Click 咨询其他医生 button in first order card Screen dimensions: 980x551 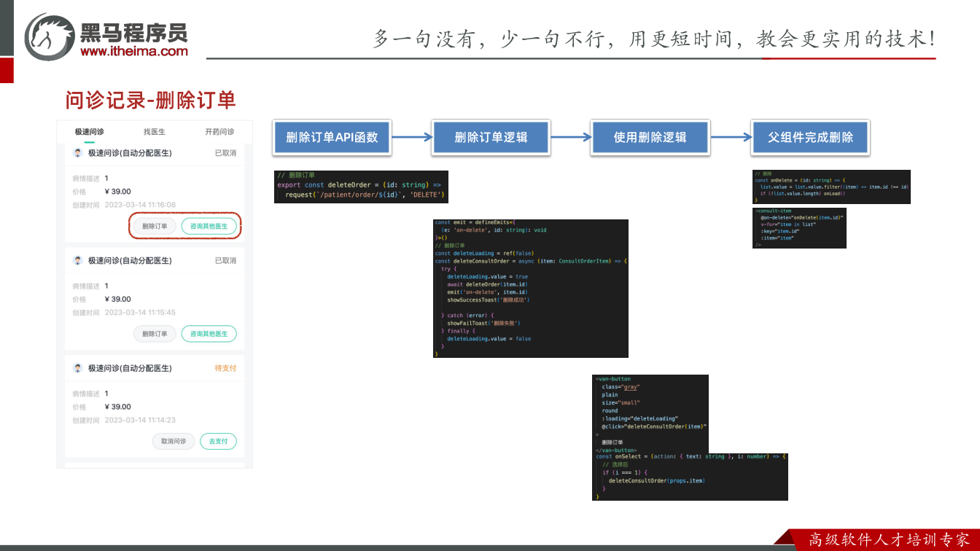click(209, 226)
